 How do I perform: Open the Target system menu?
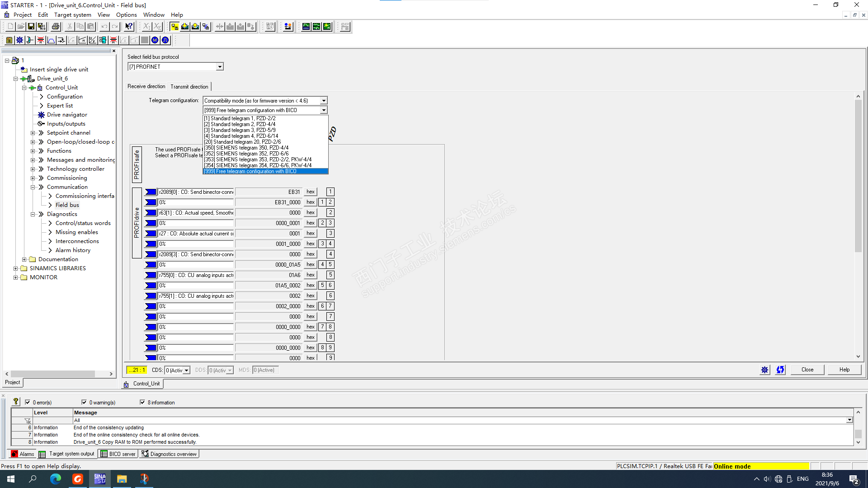pos(72,14)
